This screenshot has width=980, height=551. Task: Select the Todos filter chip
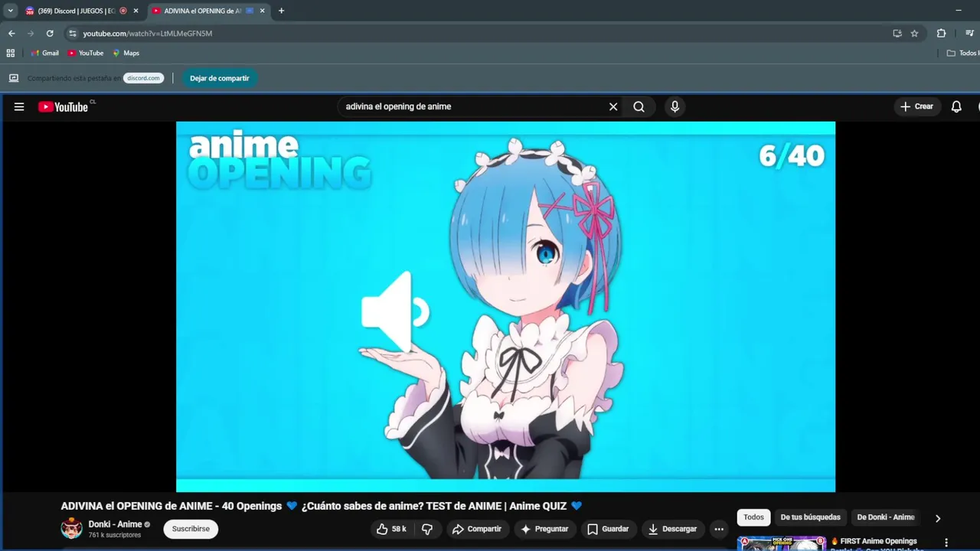tap(754, 517)
